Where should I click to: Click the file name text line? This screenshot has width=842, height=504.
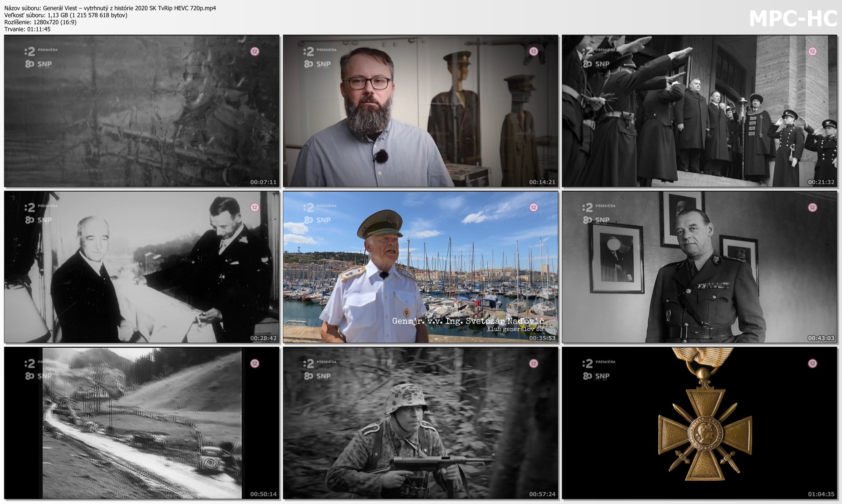point(110,8)
